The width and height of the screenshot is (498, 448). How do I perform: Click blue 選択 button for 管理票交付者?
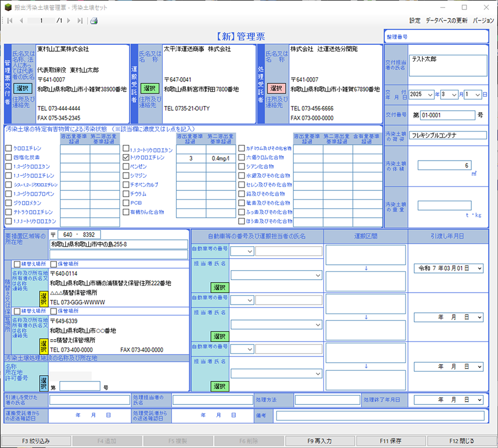coord(22,88)
